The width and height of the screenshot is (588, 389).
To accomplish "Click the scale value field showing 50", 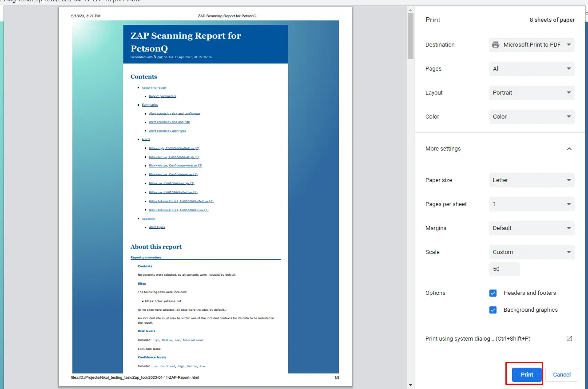I will pyautogui.click(x=504, y=269).
